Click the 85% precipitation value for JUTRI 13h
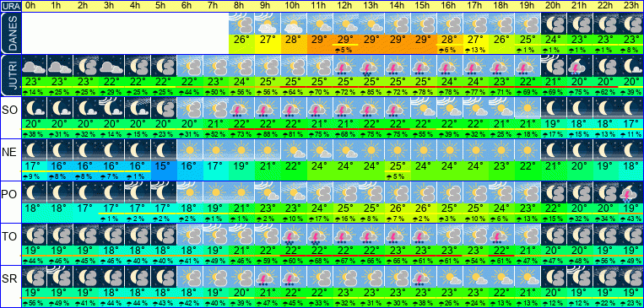The image size is (644, 308). (x=371, y=93)
